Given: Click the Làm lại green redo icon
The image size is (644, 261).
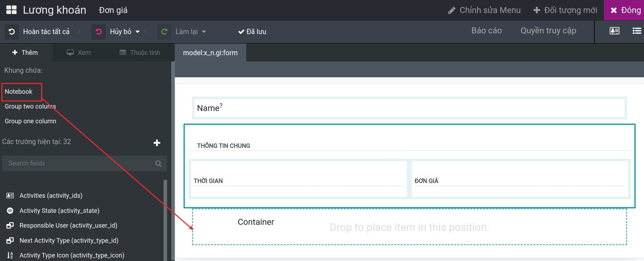Looking at the screenshot, I should point(164,32).
